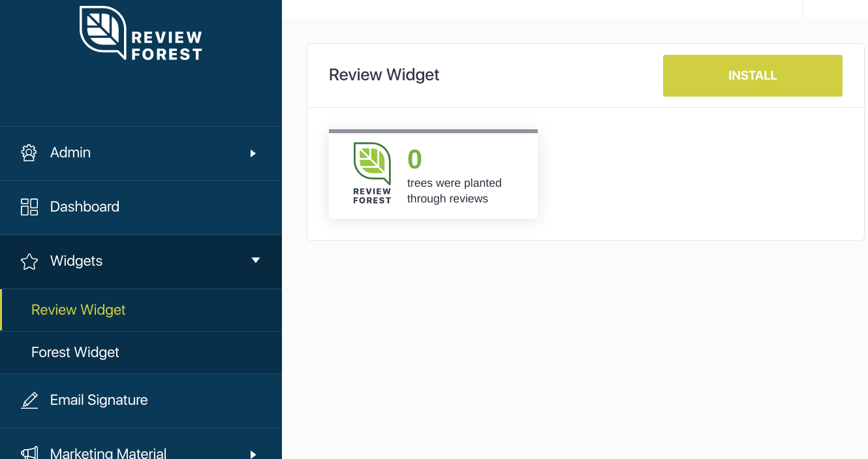Click the widget preview card
868x459 pixels.
(x=433, y=174)
